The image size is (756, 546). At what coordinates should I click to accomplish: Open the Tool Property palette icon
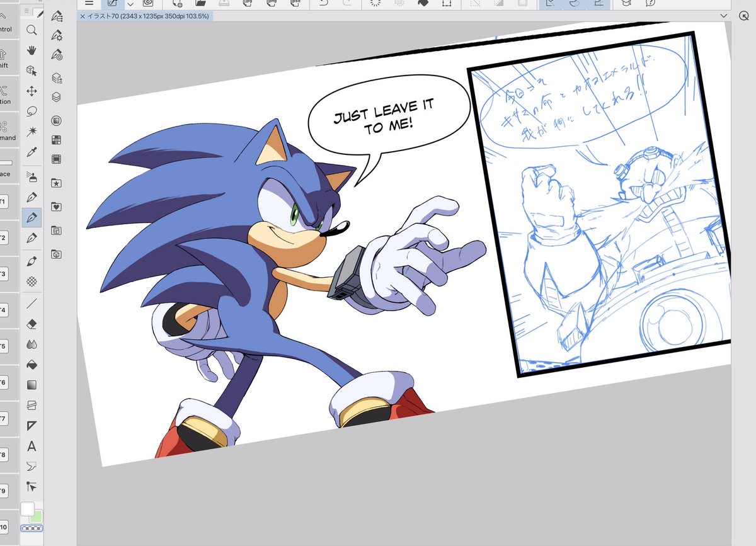click(x=57, y=35)
